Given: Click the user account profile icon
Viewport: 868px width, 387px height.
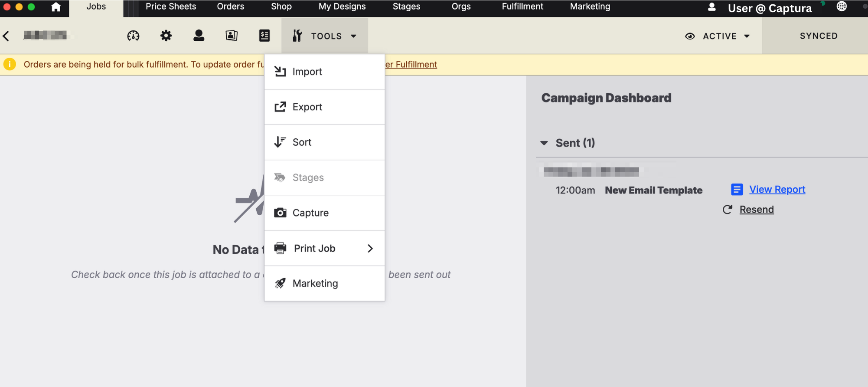Looking at the screenshot, I should 711,7.
